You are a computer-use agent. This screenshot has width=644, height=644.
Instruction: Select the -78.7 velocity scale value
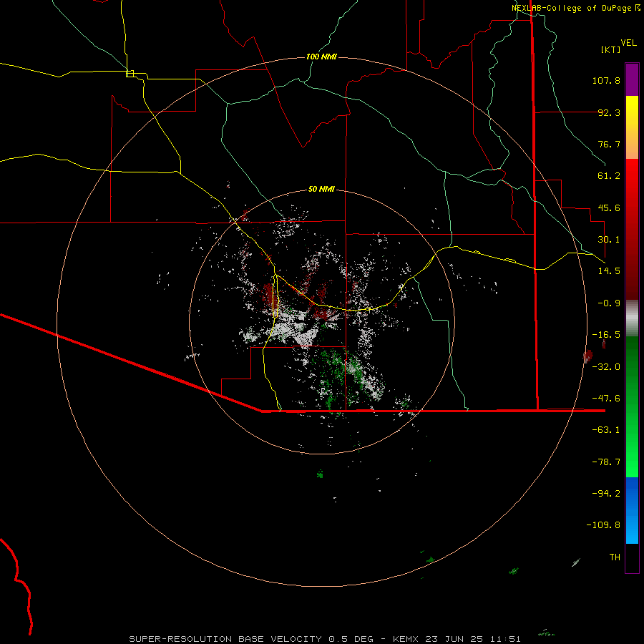606,462
